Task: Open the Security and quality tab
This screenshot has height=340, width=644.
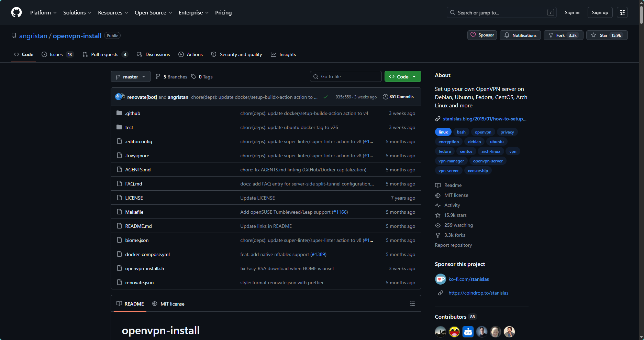Action: coord(236,54)
